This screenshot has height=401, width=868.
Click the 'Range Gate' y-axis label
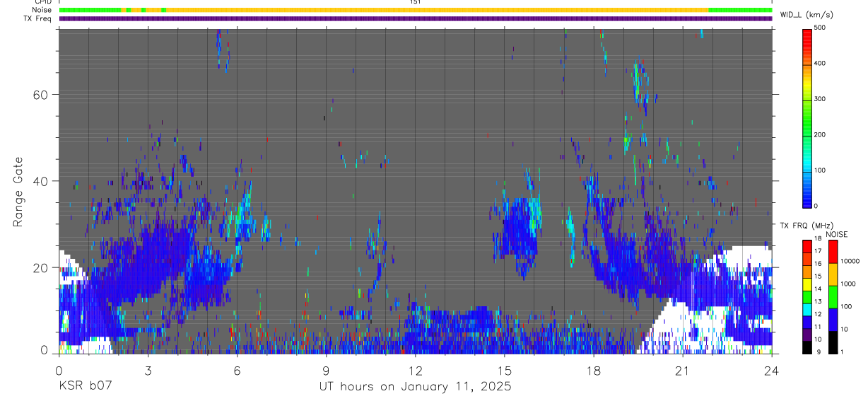pos(18,191)
